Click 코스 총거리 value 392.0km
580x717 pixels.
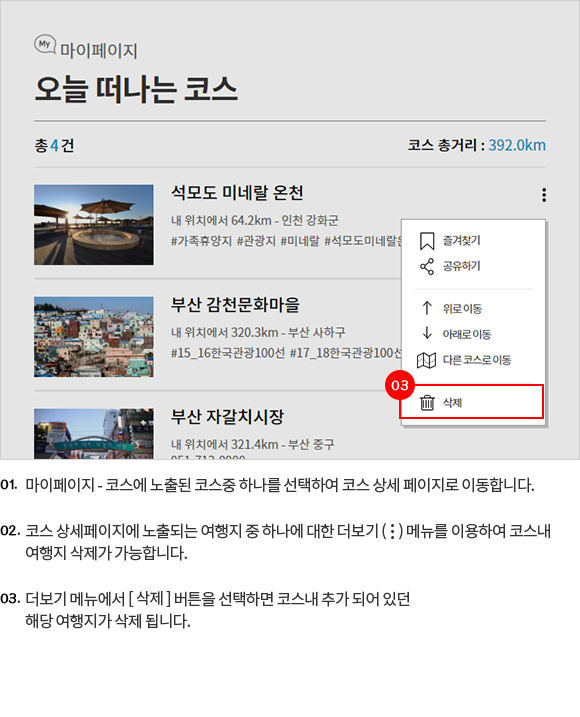(517, 145)
